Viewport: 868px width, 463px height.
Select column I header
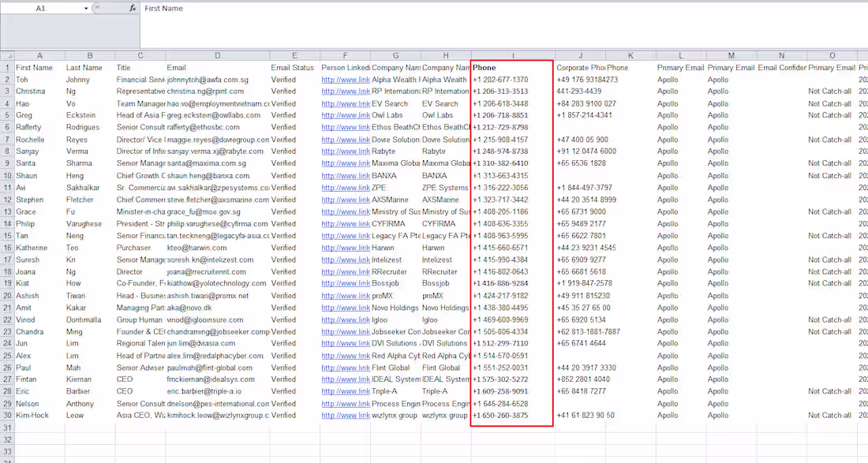[x=513, y=55]
